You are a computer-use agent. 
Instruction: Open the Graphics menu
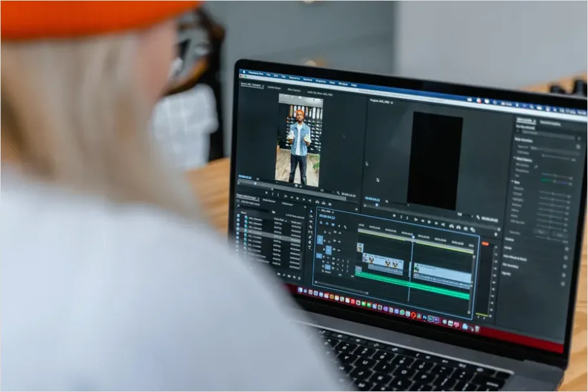pyautogui.click(x=320, y=81)
